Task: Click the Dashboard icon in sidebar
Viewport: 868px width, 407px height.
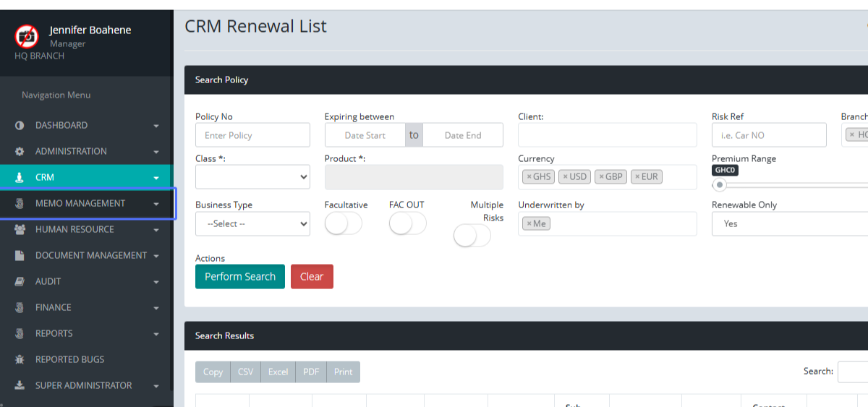Action: click(x=20, y=126)
